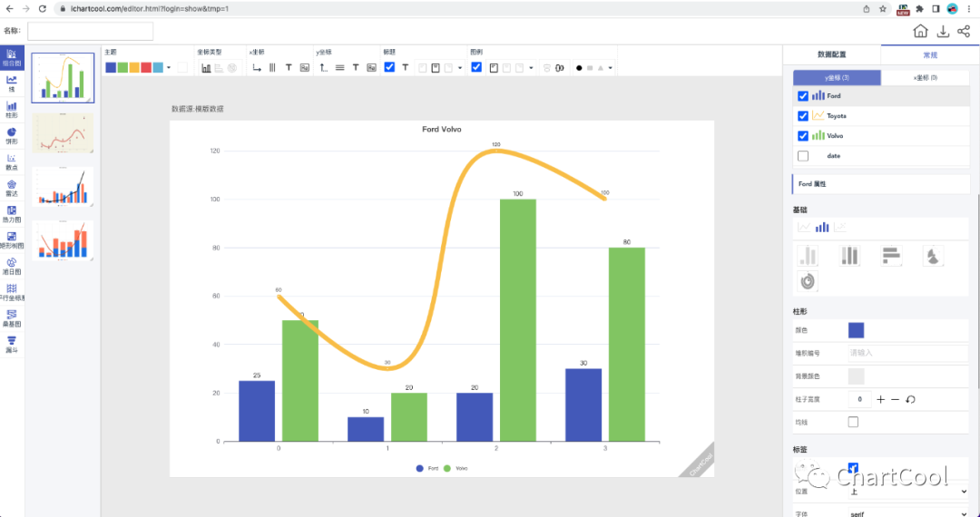Open the font (字体) serif dropdown
The height and width of the screenshot is (517, 980).
907,513
